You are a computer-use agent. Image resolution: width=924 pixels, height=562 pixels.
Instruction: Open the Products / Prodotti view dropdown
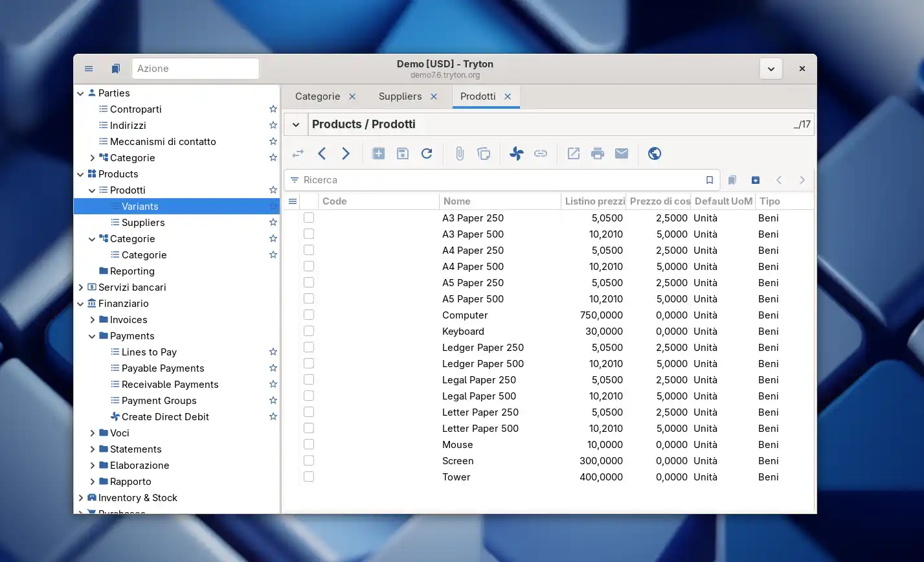[x=296, y=124]
